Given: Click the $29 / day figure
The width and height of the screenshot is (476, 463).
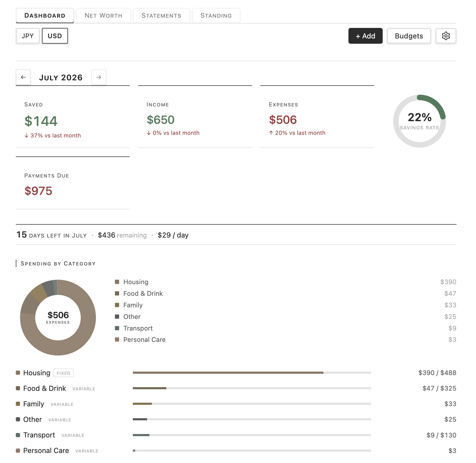Looking at the screenshot, I should point(173,235).
